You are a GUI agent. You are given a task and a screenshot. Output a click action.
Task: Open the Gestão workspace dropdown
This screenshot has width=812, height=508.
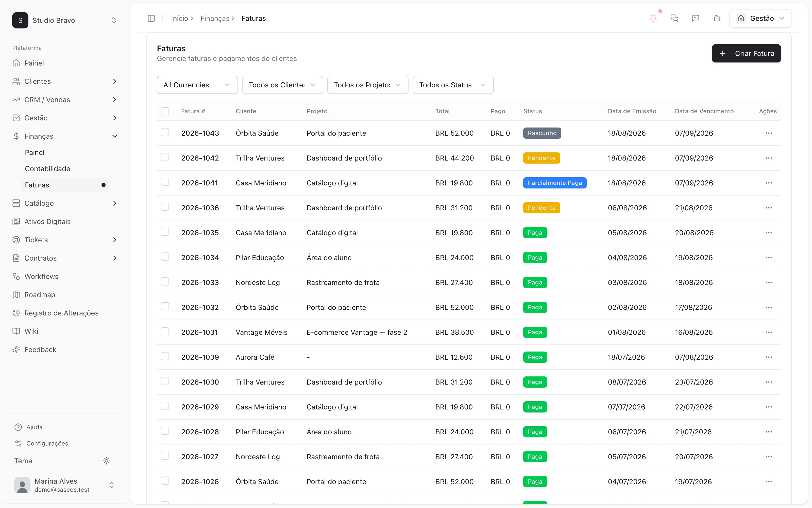click(760, 19)
